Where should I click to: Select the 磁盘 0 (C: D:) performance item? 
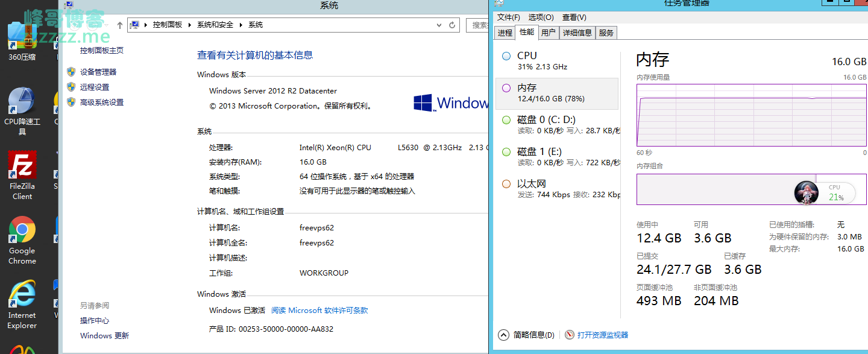point(557,125)
